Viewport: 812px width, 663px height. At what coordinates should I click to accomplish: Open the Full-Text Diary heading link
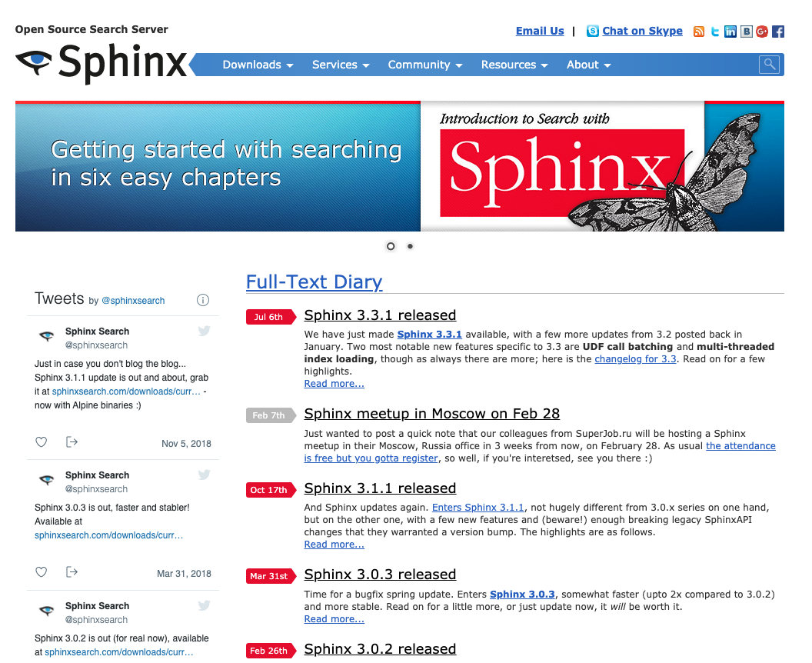pos(314,282)
